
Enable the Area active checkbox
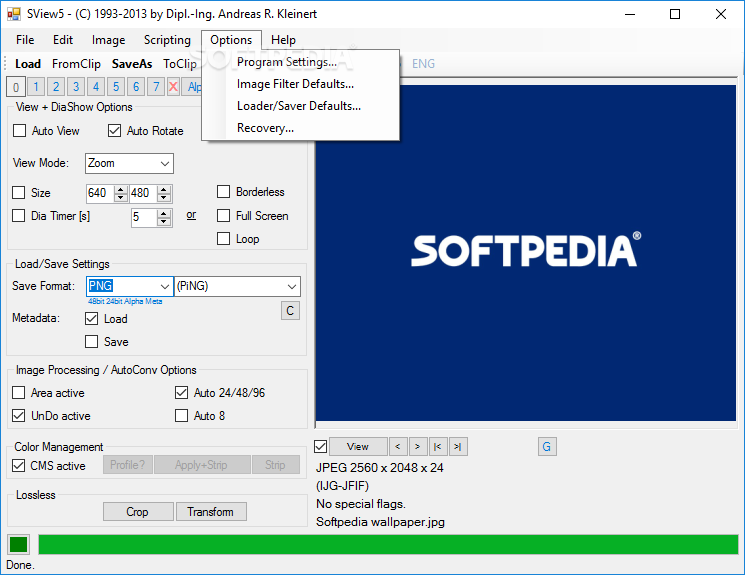point(19,393)
